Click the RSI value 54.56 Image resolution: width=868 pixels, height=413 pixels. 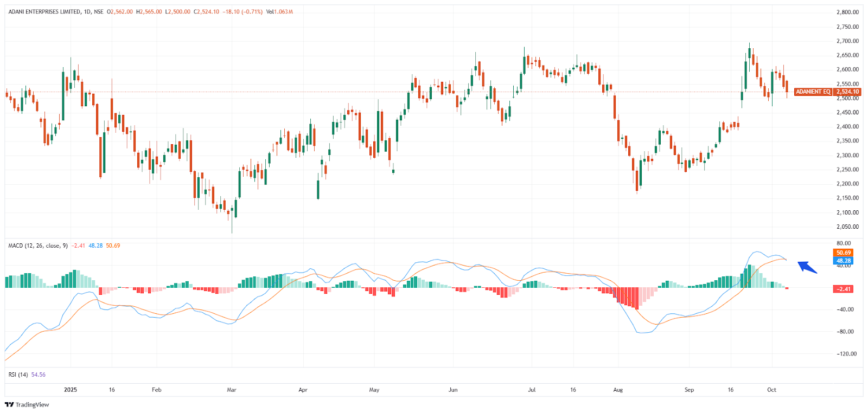coord(39,375)
